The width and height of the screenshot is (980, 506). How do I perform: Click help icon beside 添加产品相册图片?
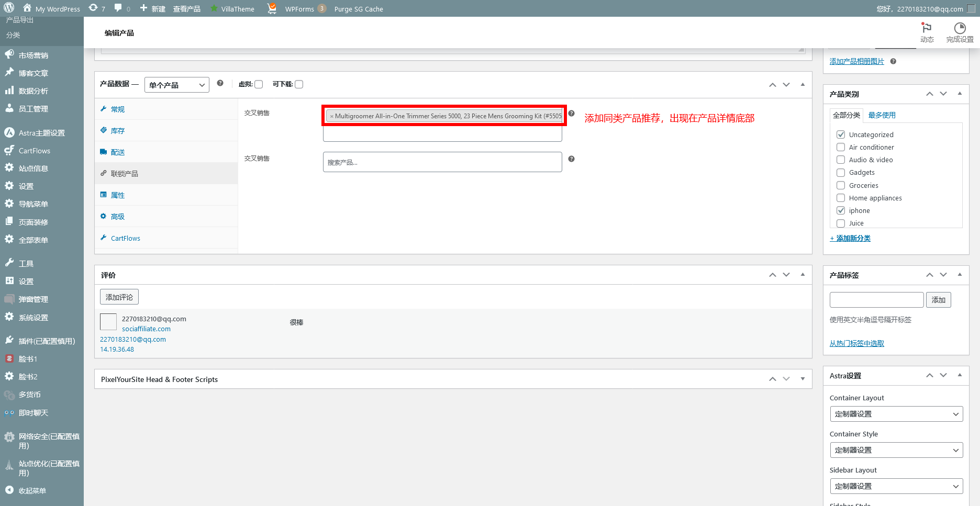[x=893, y=61]
